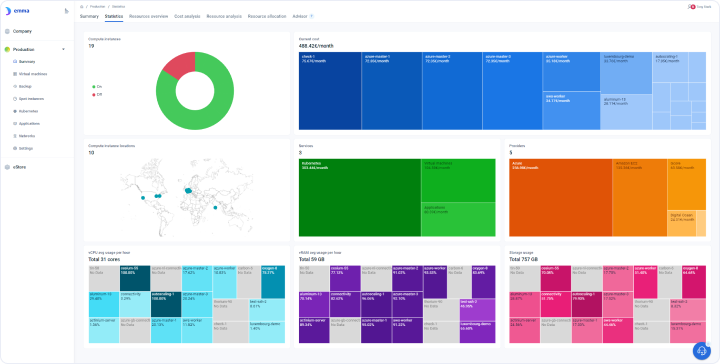Open the Advisor tab
720x364 pixels.
(x=300, y=16)
